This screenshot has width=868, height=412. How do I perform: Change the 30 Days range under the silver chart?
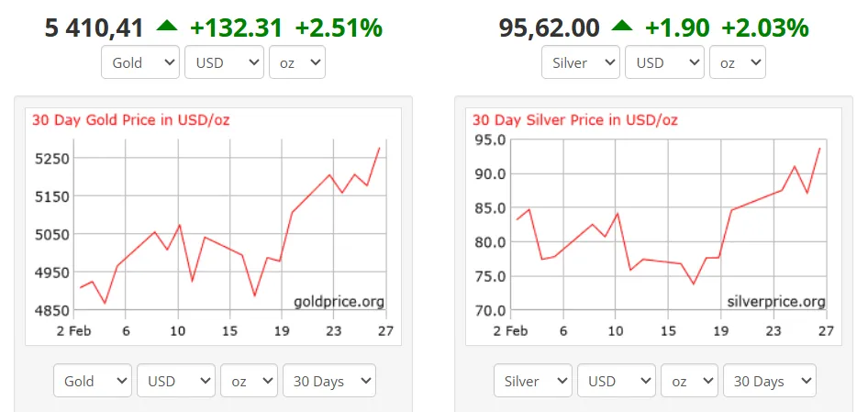pyautogui.click(x=770, y=381)
